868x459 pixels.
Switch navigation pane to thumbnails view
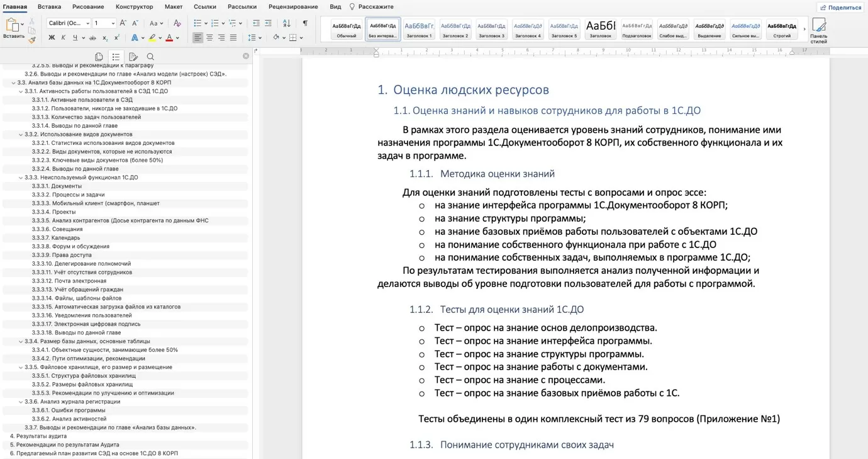(x=99, y=57)
